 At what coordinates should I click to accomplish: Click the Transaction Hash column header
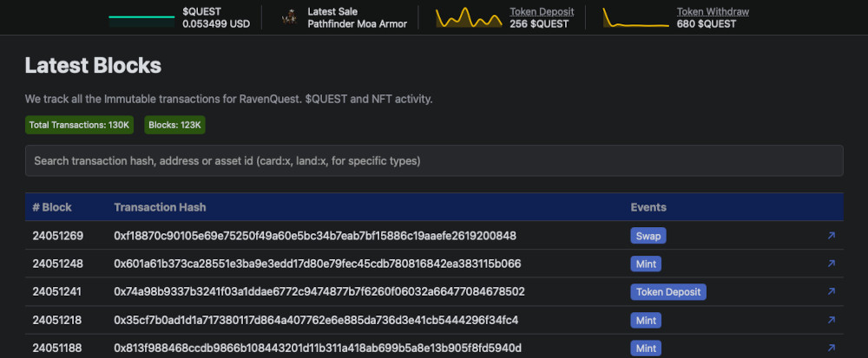(160, 207)
